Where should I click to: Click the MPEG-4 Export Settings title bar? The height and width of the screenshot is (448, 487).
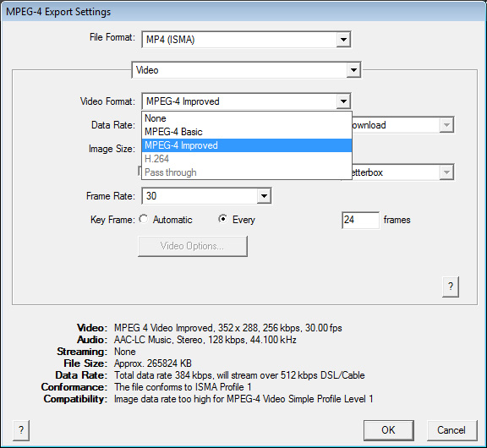pos(243,12)
